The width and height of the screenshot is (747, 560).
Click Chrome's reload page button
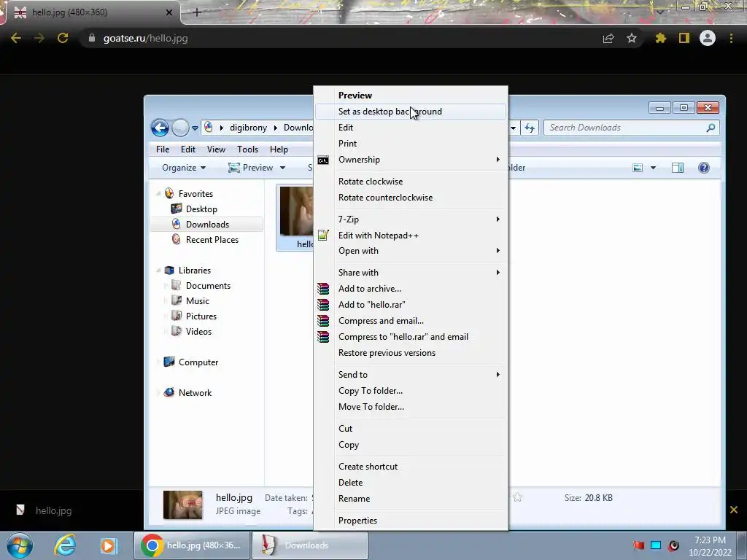(63, 38)
